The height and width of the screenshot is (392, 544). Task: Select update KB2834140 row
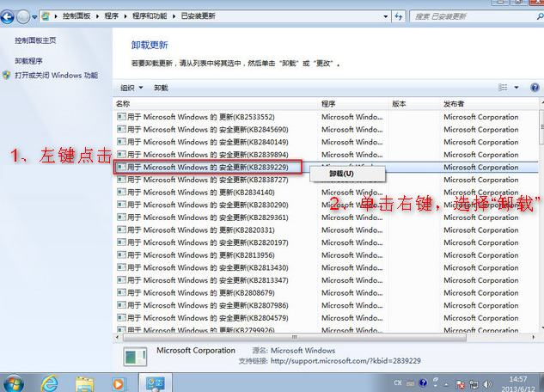[x=326, y=193]
